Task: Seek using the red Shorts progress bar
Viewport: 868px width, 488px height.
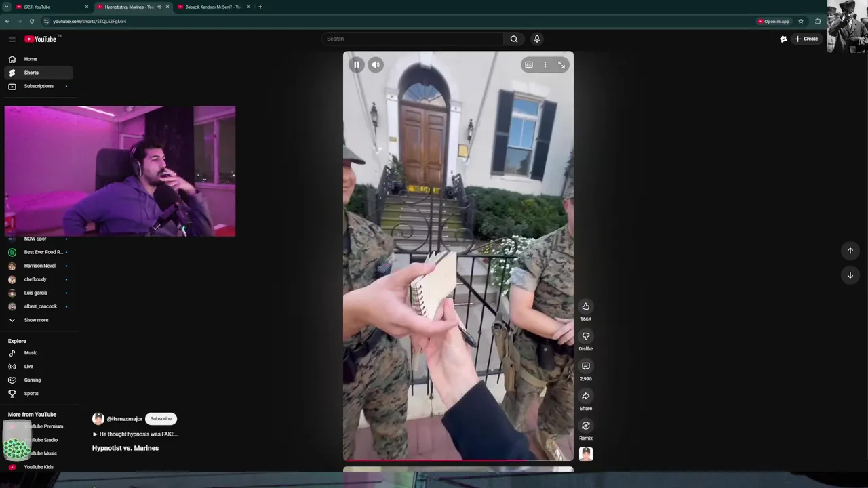Action: pos(458,460)
